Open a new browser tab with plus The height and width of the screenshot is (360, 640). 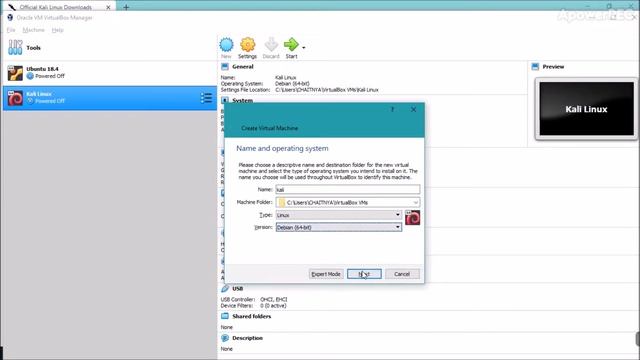point(126,7)
